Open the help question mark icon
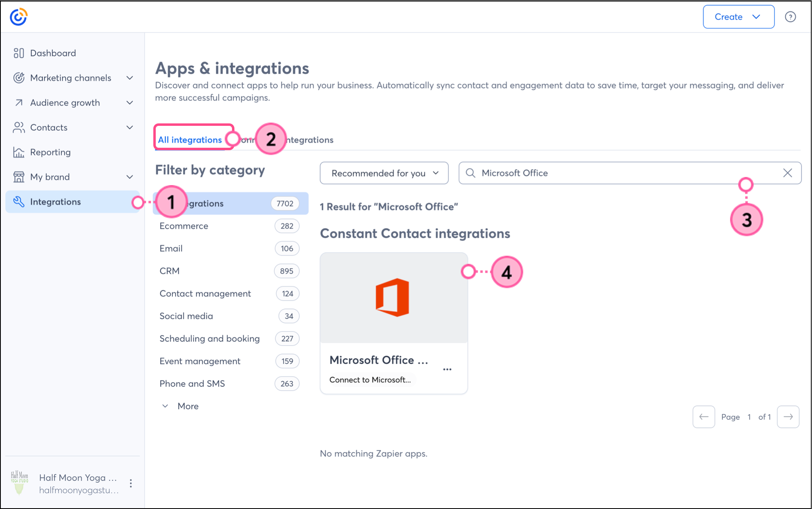This screenshot has height=509, width=812. tap(790, 17)
